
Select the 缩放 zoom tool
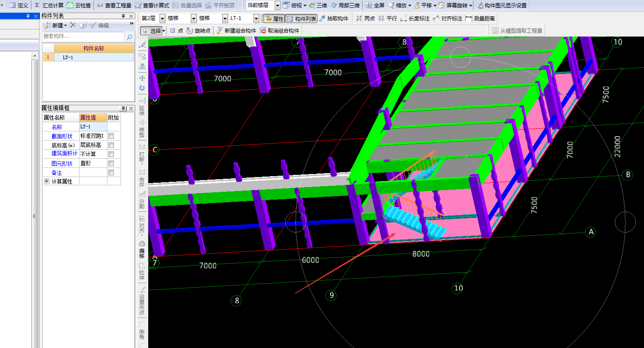[x=397, y=5]
